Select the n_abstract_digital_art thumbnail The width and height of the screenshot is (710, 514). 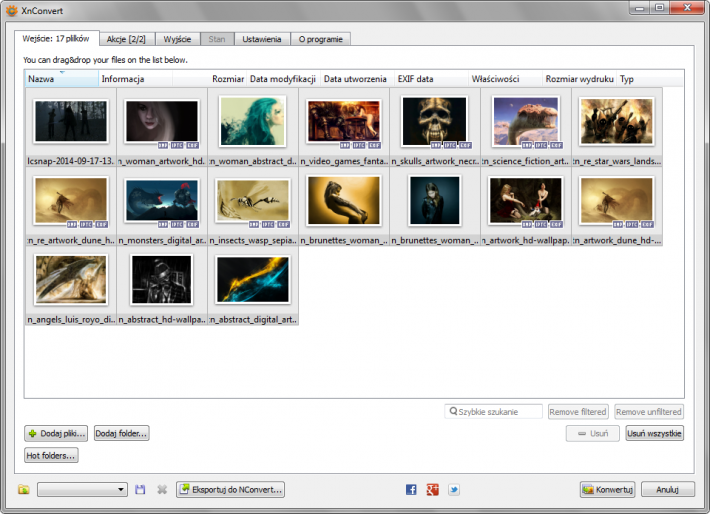(x=253, y=279)
